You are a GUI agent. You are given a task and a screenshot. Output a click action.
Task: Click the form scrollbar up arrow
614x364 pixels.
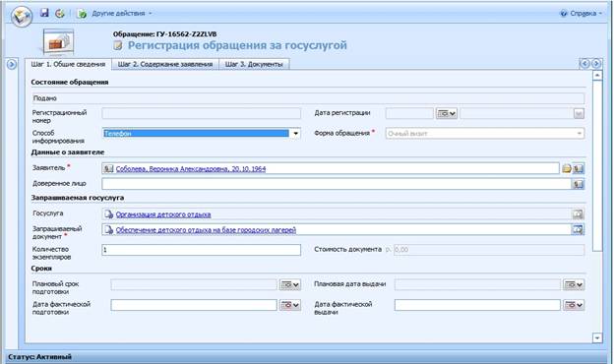pos(597,76)
